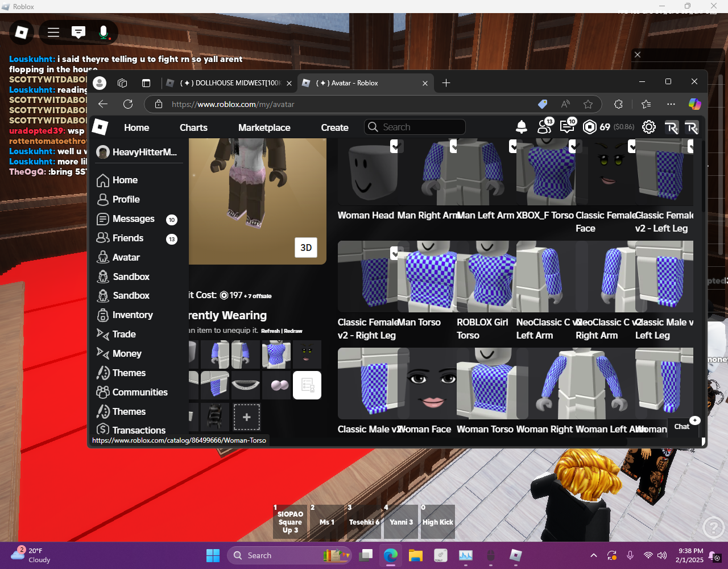Mute the in-game voice chat microphone
Screen dimensions: 728x569
coord(104,32)
